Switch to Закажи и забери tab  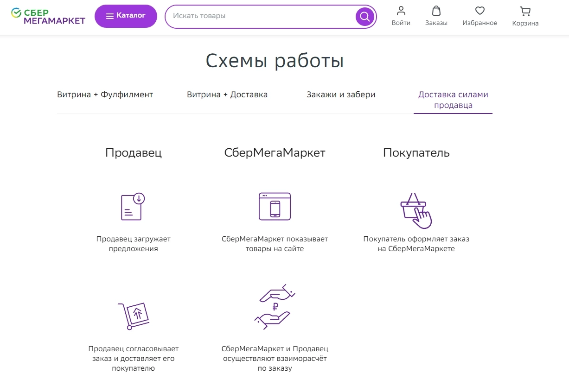[341, 95]
